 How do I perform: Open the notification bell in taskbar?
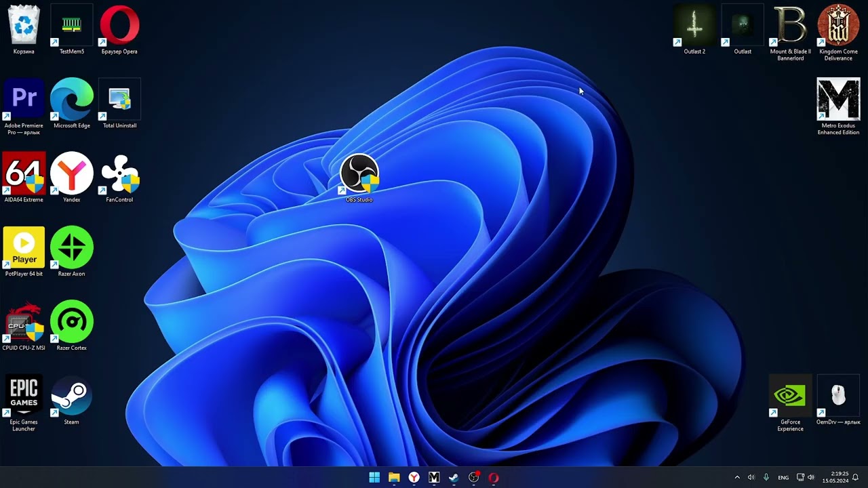(x=856, y=478)
